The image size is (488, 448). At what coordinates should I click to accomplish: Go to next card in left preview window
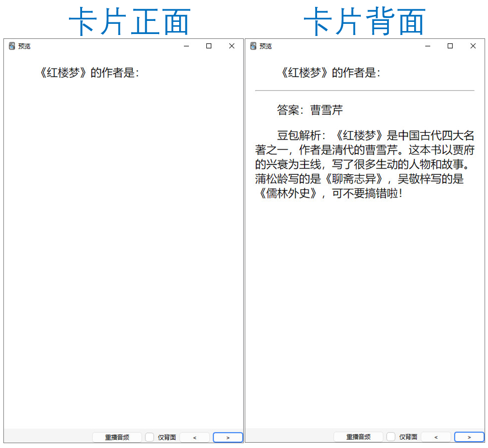pyautogui.click(x=228, y=437)
